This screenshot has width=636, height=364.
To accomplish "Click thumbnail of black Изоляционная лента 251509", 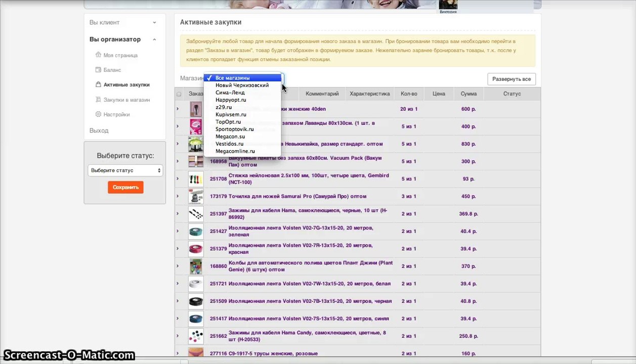I will click(196, 301).
